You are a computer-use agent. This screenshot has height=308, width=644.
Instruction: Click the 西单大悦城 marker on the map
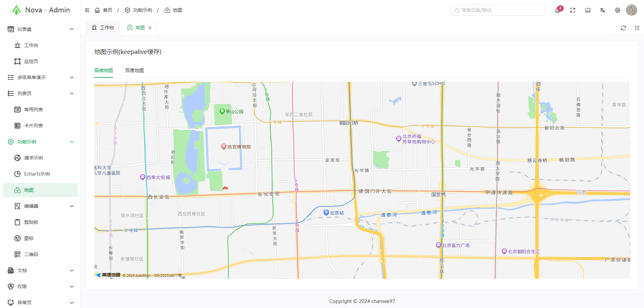coord(143,177)
